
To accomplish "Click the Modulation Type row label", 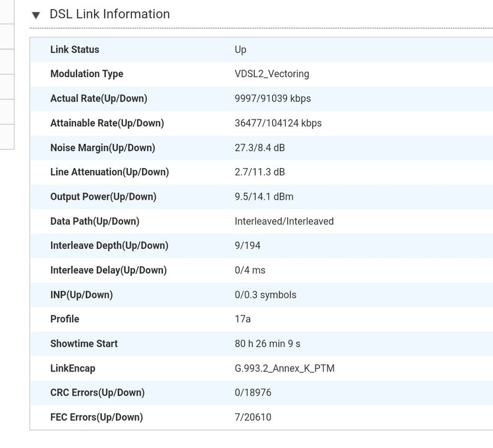I will (x=87, y=74).
